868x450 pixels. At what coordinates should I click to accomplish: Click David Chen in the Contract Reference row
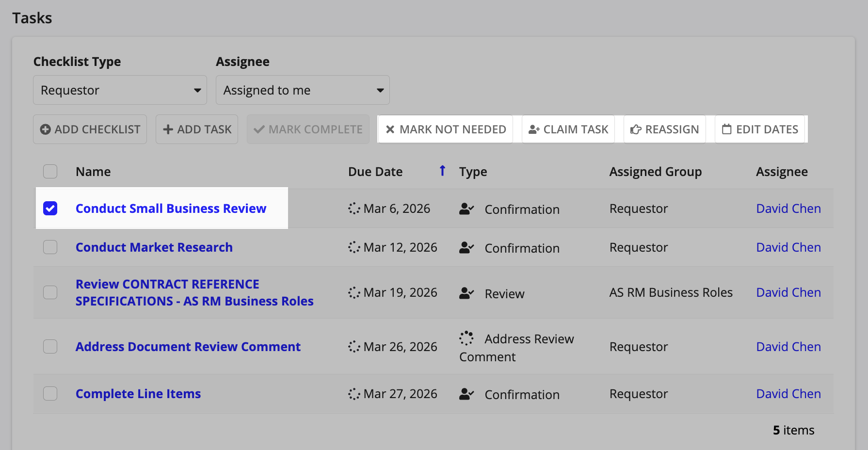pos(788,292)
